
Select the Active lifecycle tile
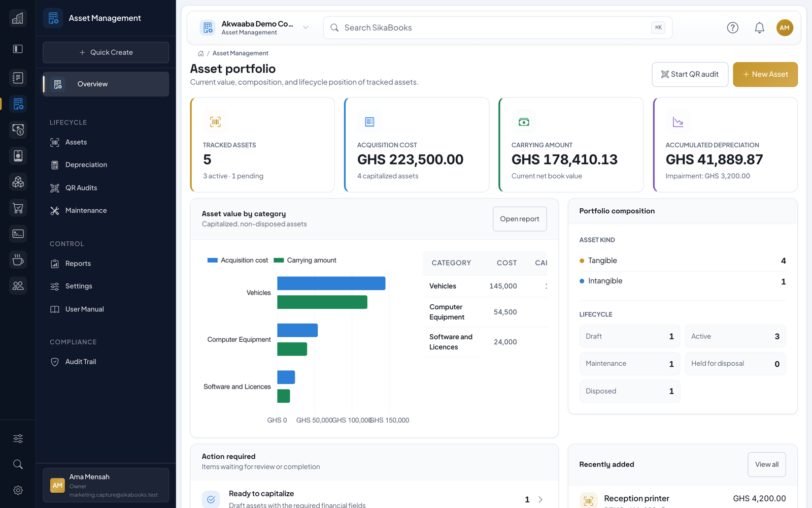pyautogui.click(x=735, y=336)
